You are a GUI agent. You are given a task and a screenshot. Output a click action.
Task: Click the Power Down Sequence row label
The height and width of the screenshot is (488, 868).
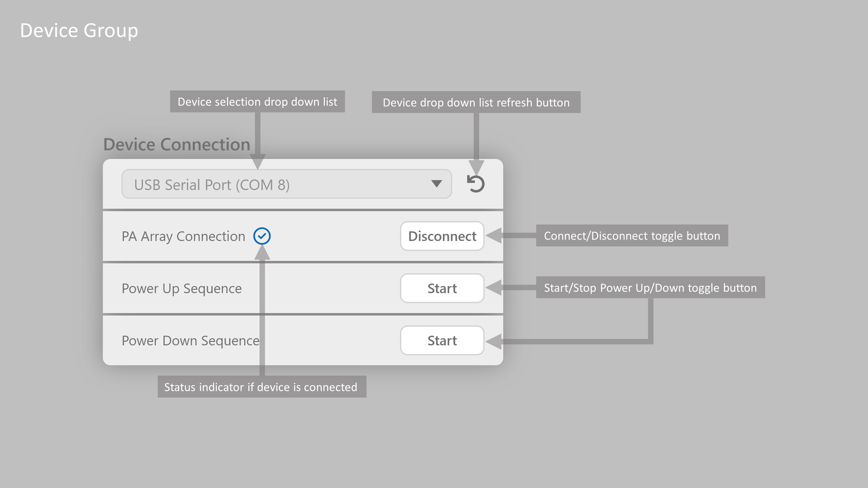click(190, 341)
